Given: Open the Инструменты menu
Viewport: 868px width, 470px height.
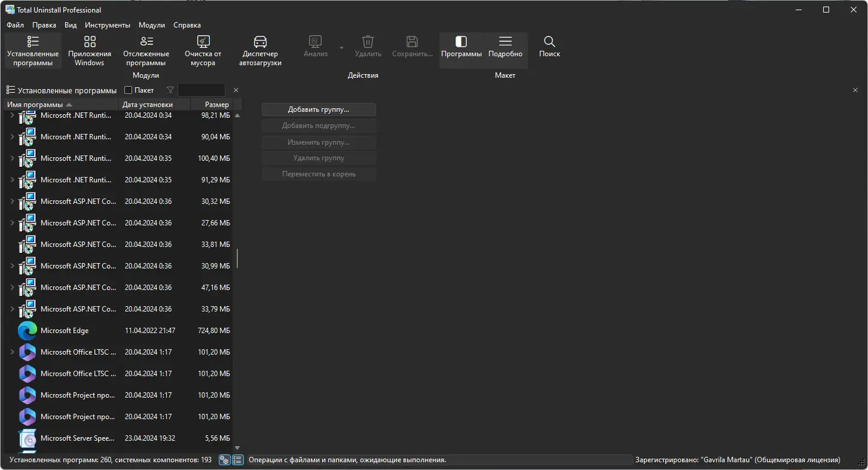Looking at the screenshot, I should pos(107,25).
